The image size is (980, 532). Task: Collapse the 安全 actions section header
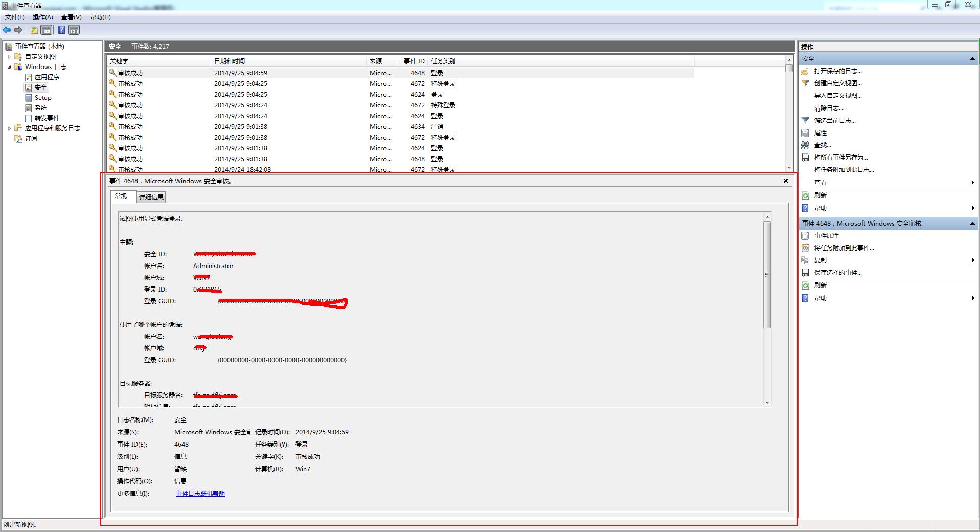point(972,59)
